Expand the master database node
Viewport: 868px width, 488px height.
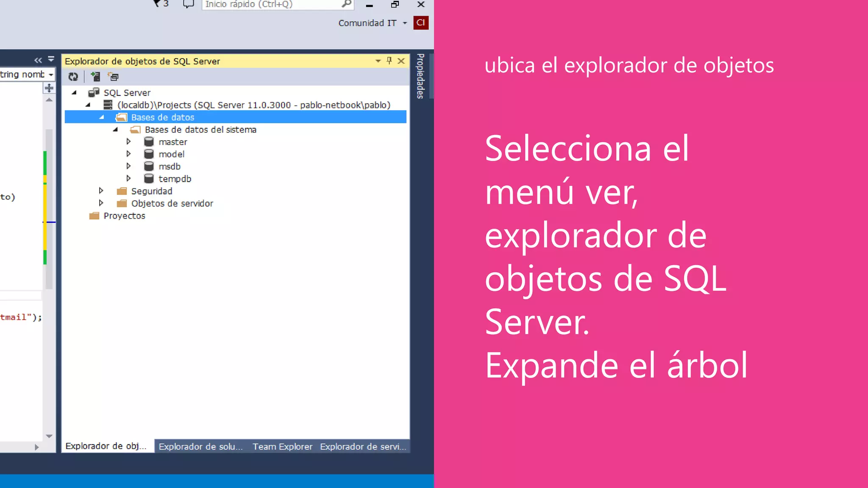click(128, 141)
